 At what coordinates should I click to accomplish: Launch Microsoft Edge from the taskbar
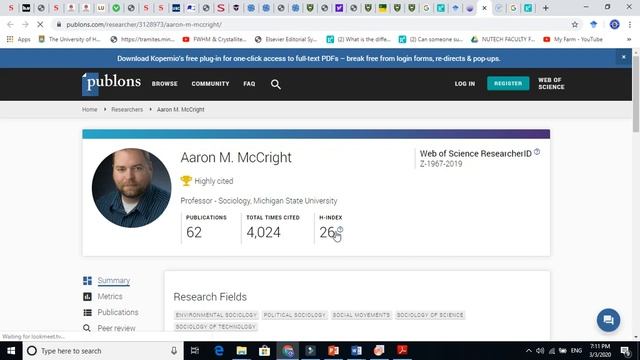tap(219, 351)
